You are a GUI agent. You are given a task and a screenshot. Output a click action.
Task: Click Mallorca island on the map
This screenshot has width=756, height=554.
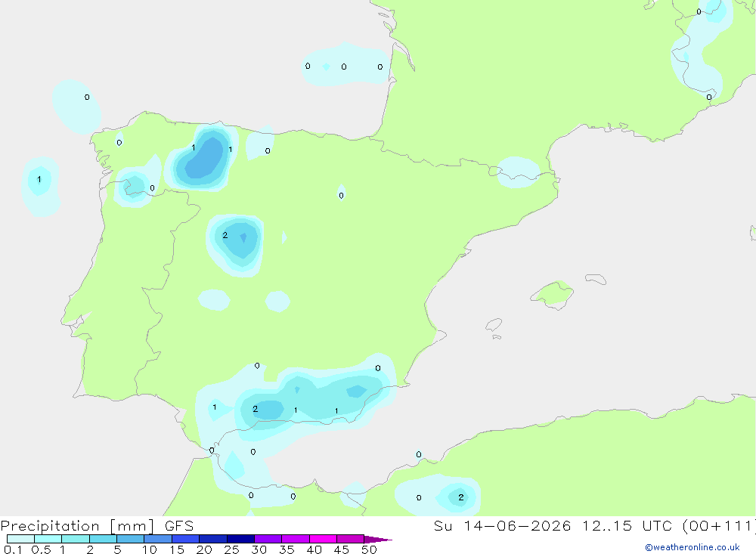click(x=553, y=294)
